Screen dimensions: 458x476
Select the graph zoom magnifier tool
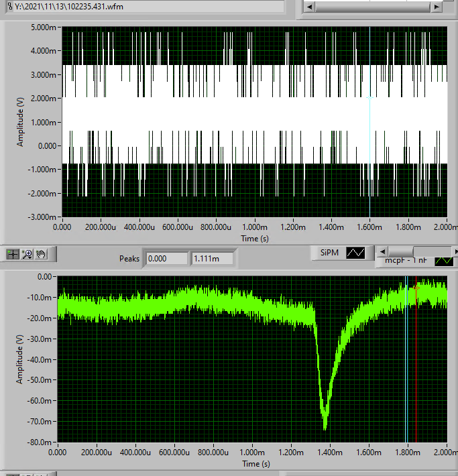coord(27,254)
